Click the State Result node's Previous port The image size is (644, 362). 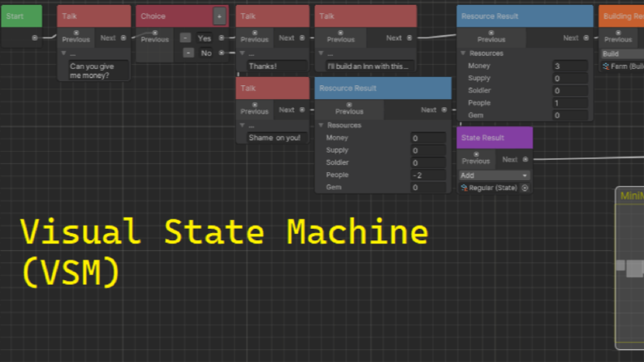coord(476,154)
